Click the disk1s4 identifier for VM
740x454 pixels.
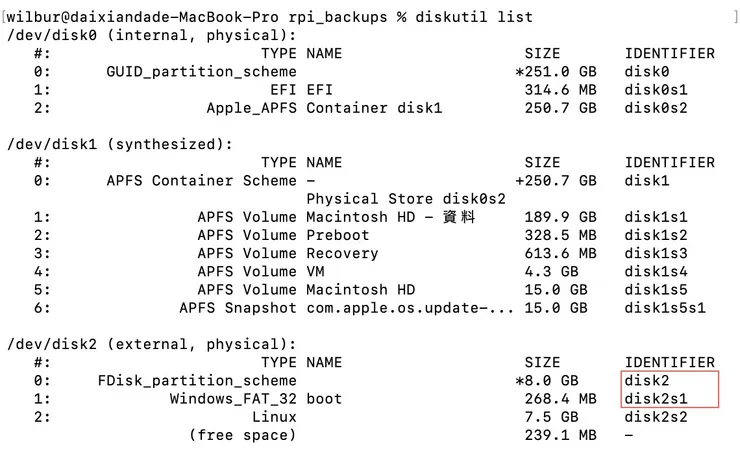click(x=656, y=271)
